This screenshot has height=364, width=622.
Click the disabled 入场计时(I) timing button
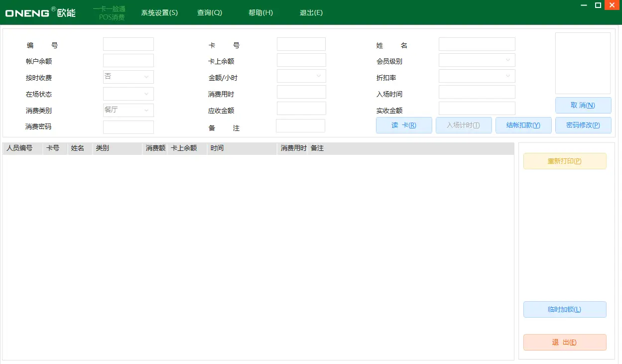click(x=464, y=125)
